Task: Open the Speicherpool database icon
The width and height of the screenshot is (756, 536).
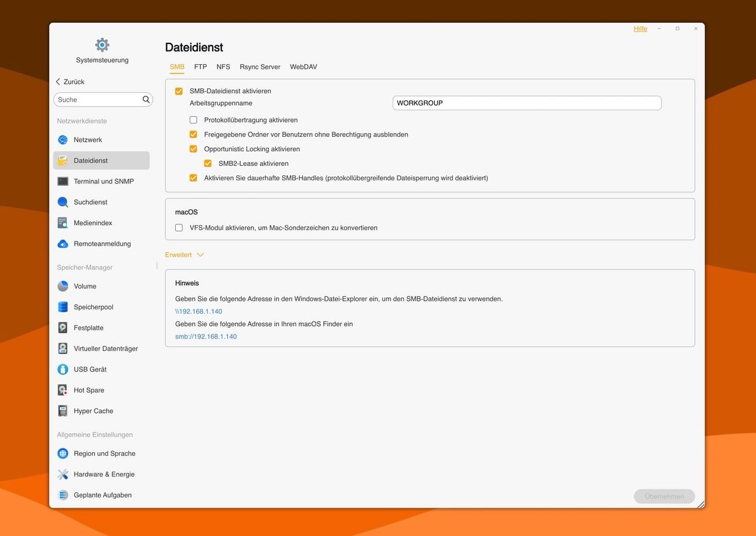Action: click(x=63, y=307)
